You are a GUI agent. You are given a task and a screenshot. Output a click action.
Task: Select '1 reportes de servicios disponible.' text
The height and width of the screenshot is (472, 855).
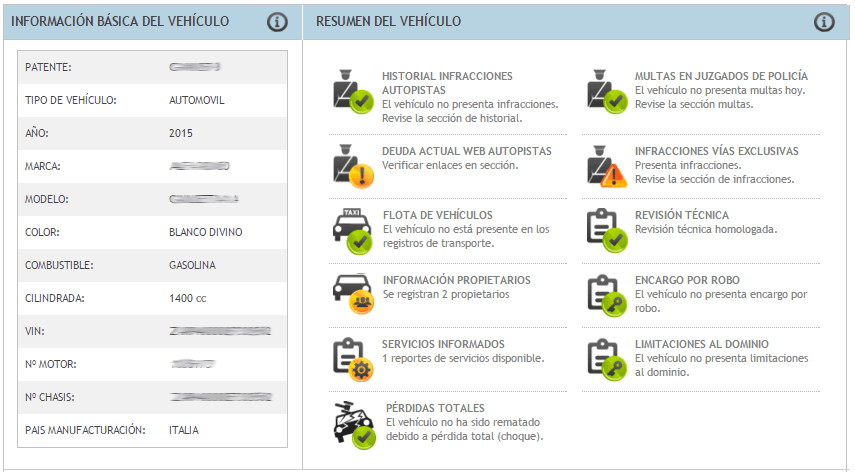point(463,359)
